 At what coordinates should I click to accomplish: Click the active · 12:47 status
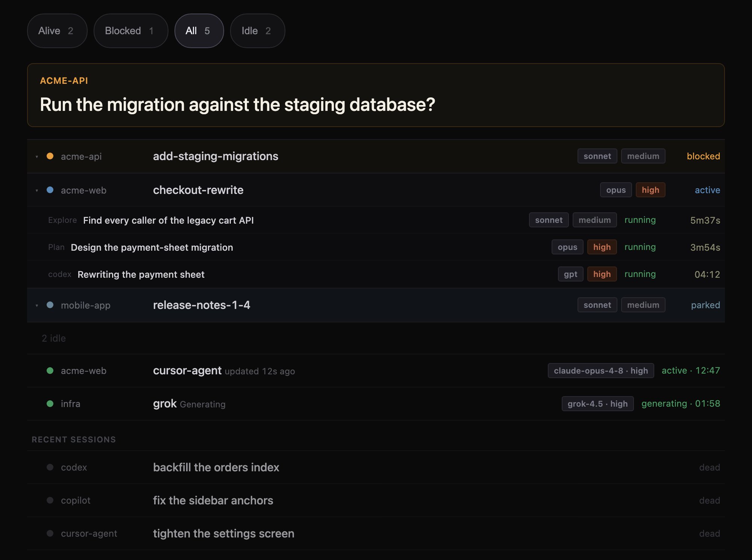tap(691, 371)
